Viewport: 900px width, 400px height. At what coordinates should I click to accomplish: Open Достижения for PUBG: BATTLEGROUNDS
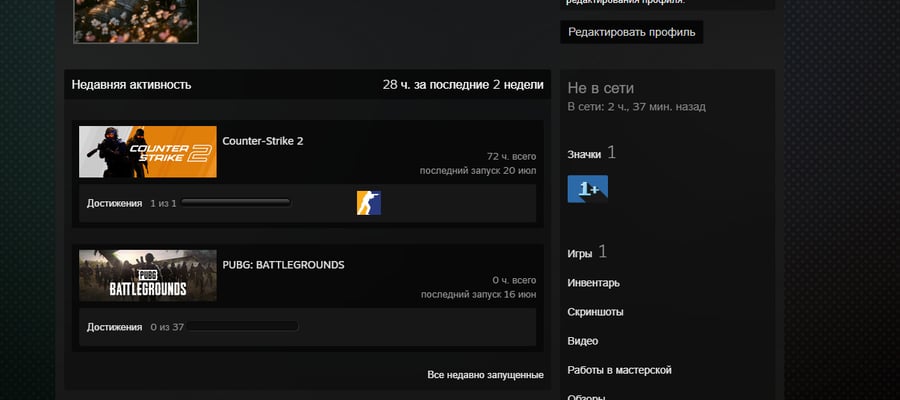tap(114, 327)
